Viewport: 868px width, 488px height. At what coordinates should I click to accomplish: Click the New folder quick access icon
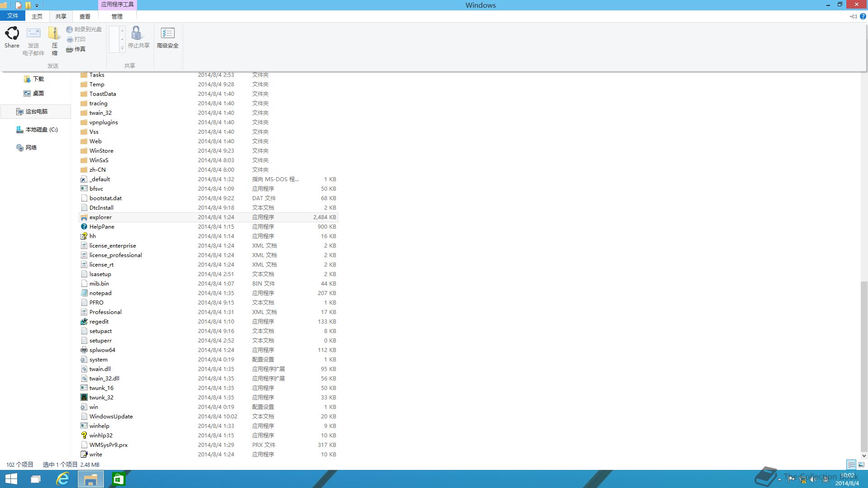point(28,5)
